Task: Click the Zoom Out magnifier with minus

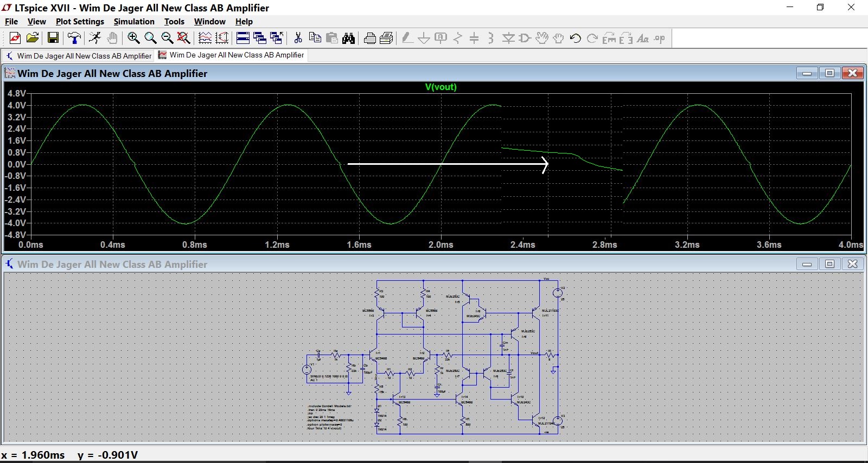Action: pyautogui.click(x=167, y=38)
